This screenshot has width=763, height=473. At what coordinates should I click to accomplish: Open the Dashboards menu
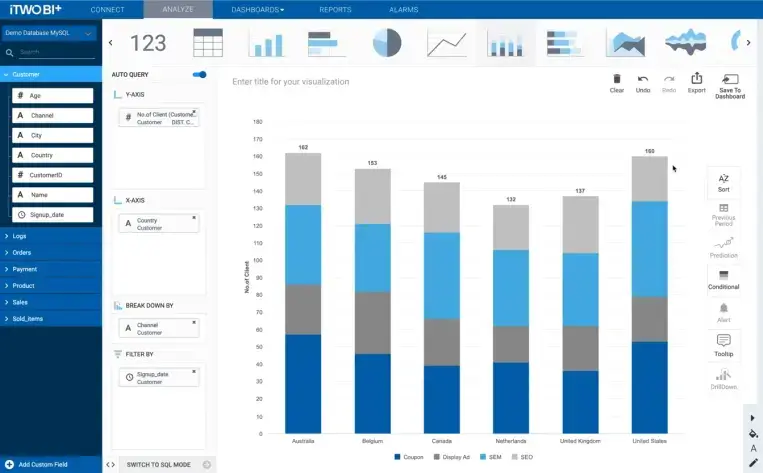coord(257,9)
